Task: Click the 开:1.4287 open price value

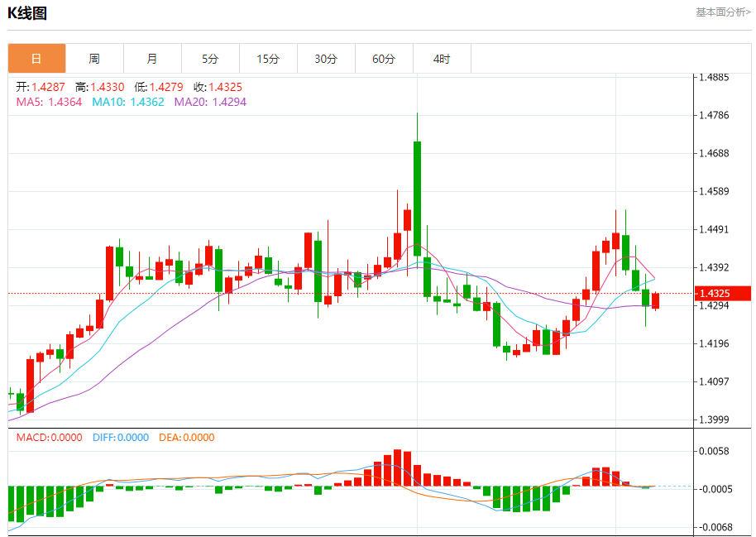Action: click(41, 87)
